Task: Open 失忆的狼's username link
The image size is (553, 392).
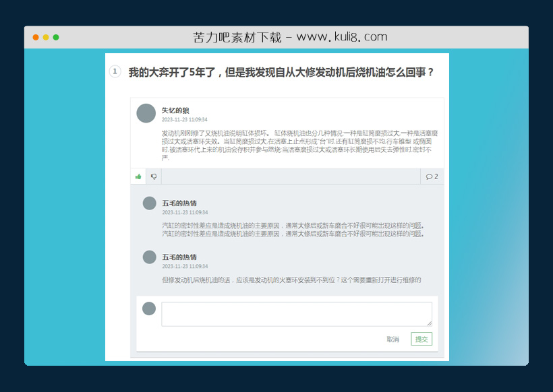Action: [x=175, y=108]
